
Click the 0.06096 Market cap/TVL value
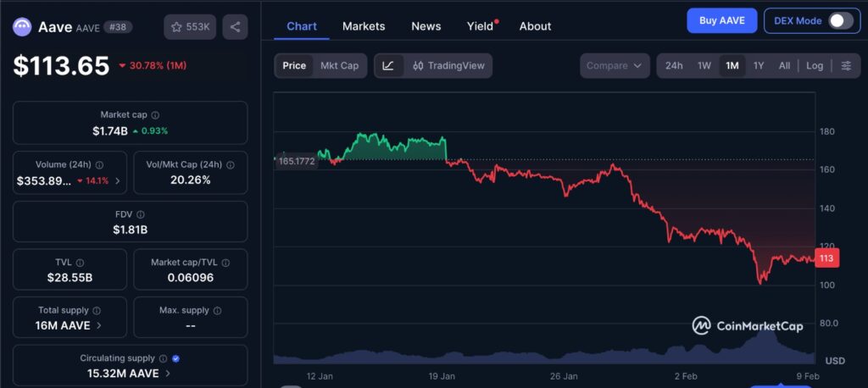[191, 277]
